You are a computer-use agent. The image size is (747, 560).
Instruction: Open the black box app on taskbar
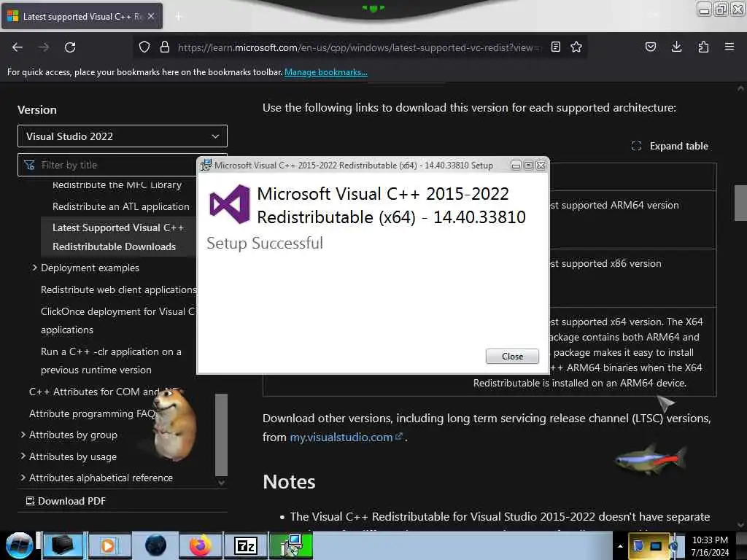[63, 545]
